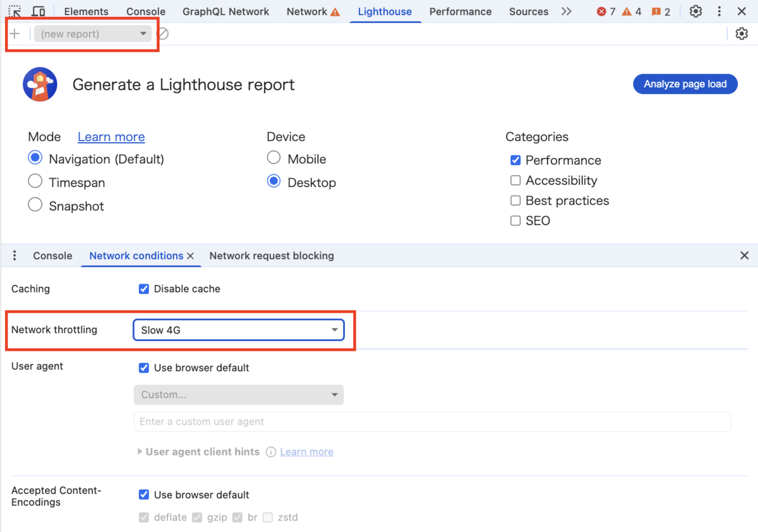Click the orange warning count badge

[x=632, y=11]
